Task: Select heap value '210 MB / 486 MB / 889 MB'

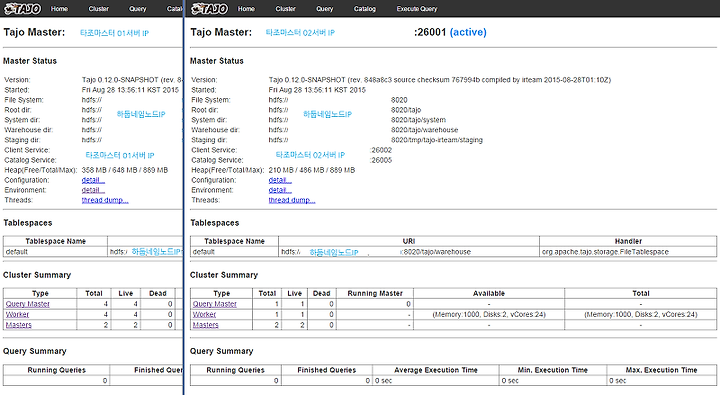Action: pyautogui.click(x=312, y=170)
